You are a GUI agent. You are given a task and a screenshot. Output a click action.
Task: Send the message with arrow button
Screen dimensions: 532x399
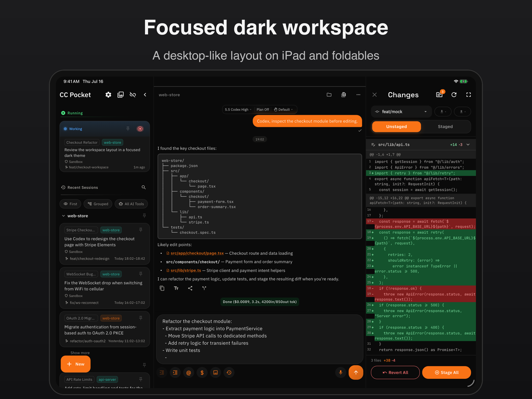click(356, 372)
